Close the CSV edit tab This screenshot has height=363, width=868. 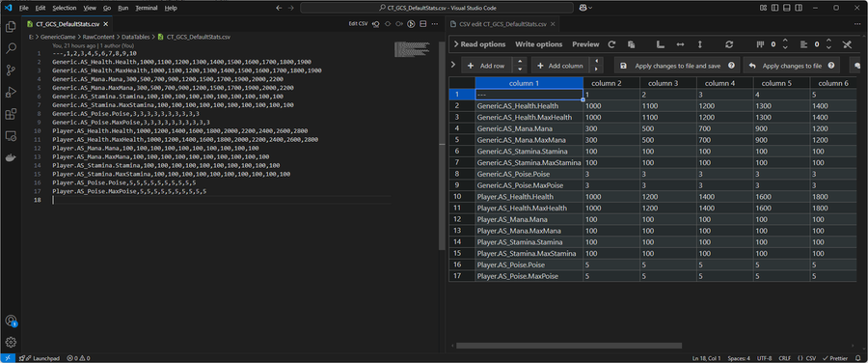point(553,24)
